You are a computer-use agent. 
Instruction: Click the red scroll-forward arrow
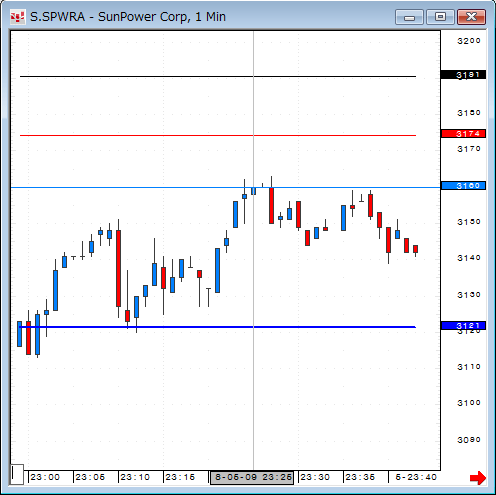(478, 478)
